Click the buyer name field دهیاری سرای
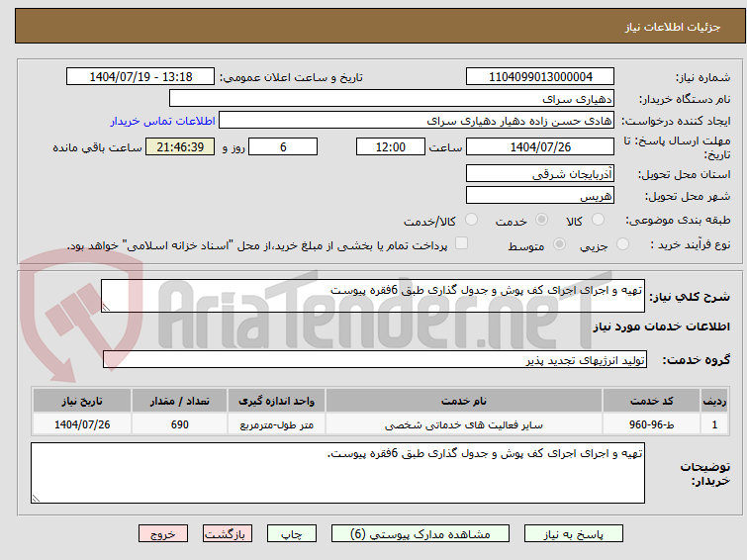The width and height of the screenshot is (747, 560). 392,99
